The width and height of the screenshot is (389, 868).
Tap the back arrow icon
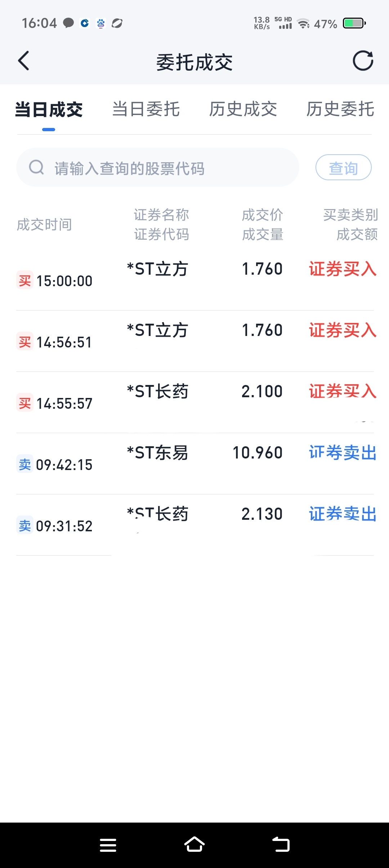[24, 61]
